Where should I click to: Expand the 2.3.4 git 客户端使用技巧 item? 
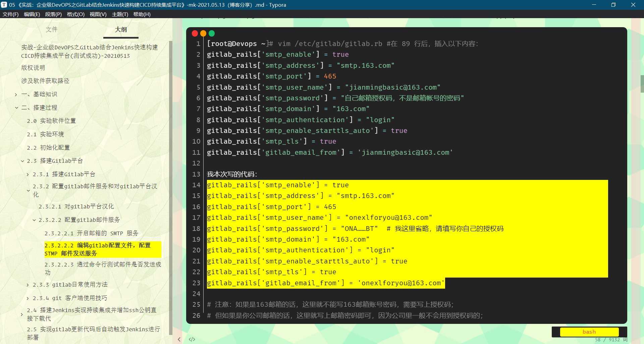point(28,298)
